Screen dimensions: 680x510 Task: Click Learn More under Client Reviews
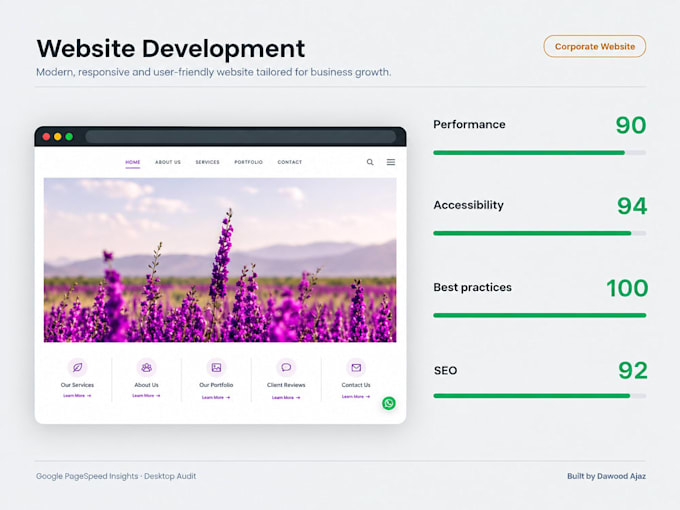tap(286, 397)
